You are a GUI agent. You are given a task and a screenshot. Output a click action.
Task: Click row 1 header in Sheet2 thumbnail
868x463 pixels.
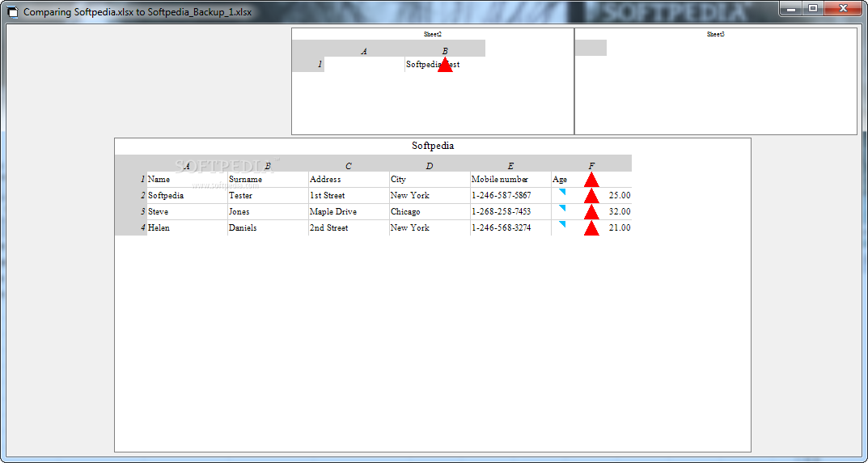tap(307, 64)
